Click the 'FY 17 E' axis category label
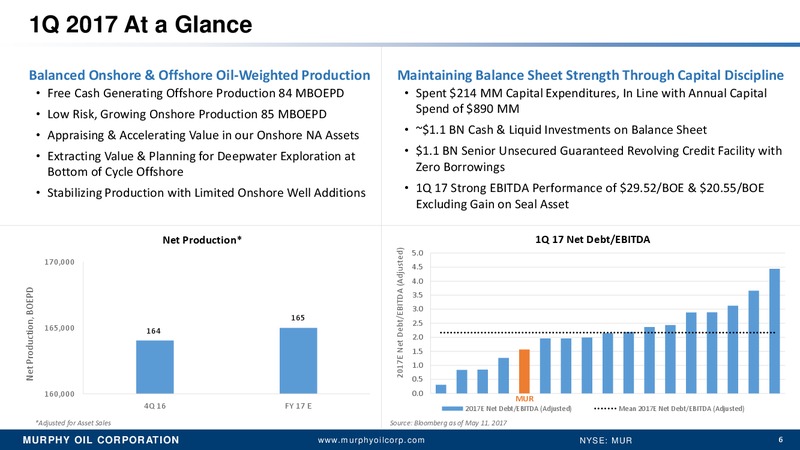 point(298,406)
